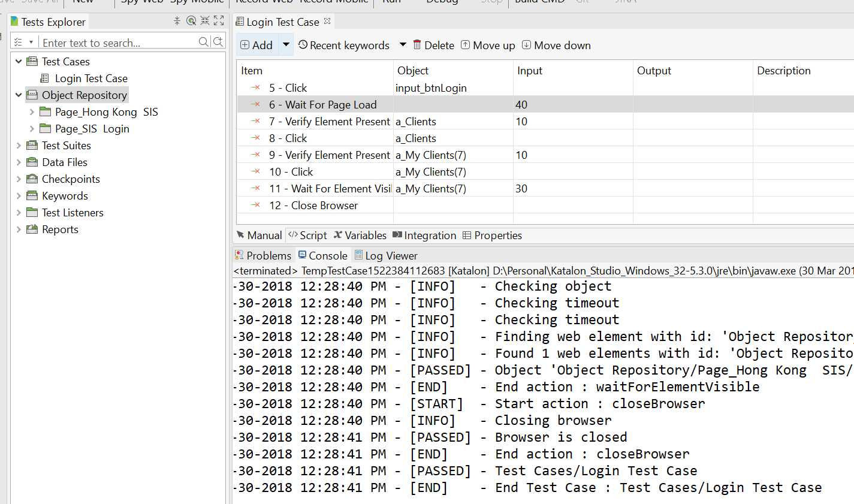Viewport: 854px width, 504px height.
Task: Click the Test Suites folder icon
Action: pos(32,145)
